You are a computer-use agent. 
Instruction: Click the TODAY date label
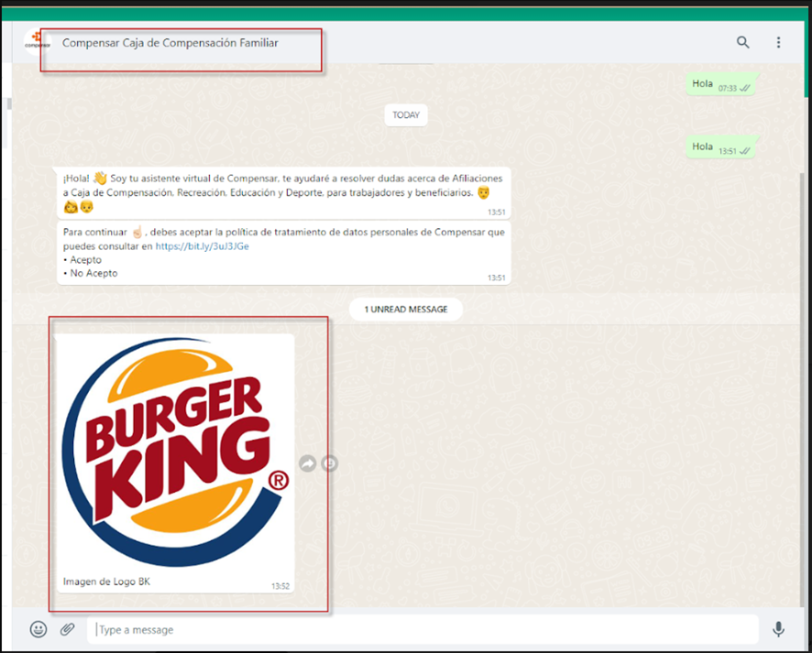pyautogui.click(x=406, y=114)
